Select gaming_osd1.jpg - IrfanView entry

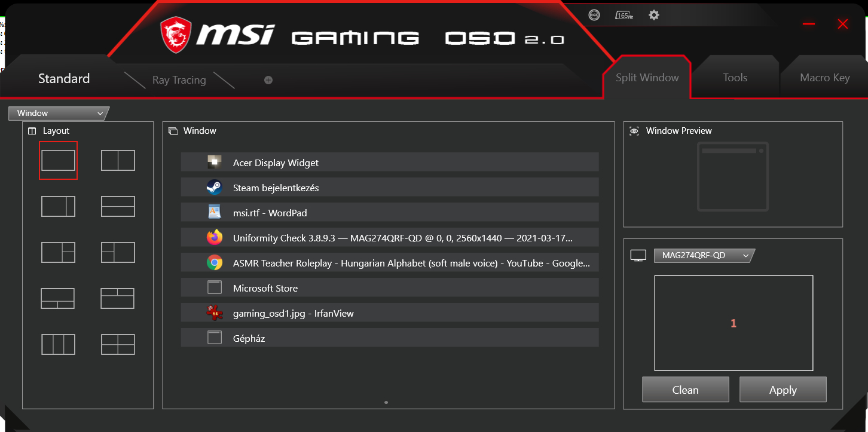coord(390,313)
